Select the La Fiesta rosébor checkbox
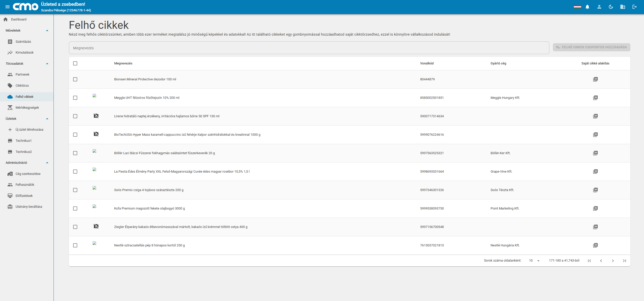This screenshot has width=644, height=301. (x=75, y=172)
